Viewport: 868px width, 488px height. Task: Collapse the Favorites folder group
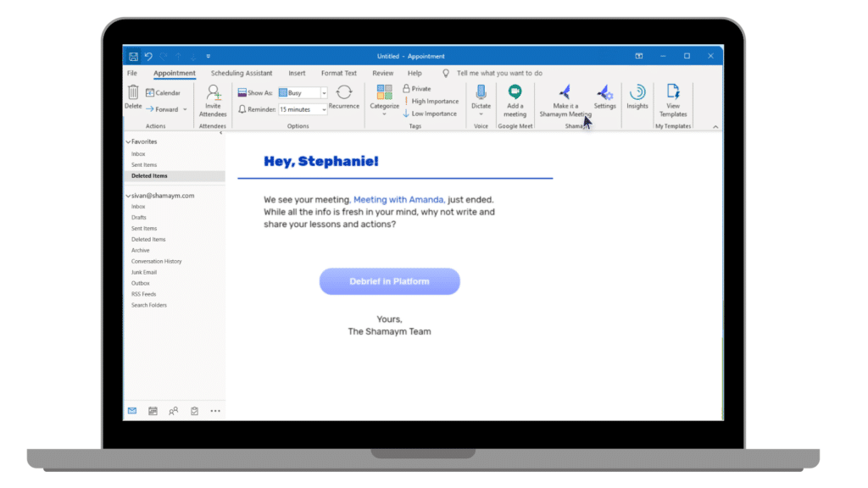(129, 142)
